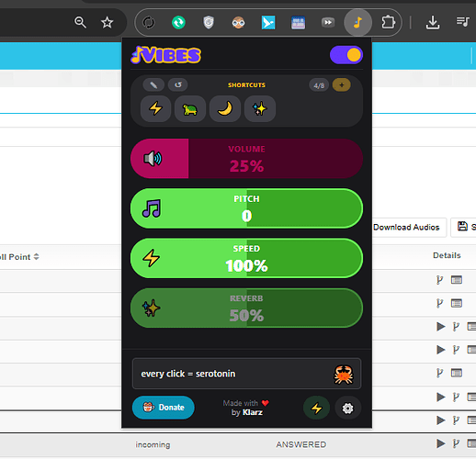Open the browser extensions puzzle icon
The image size is (476, 459).
click(x=388, y=22)
